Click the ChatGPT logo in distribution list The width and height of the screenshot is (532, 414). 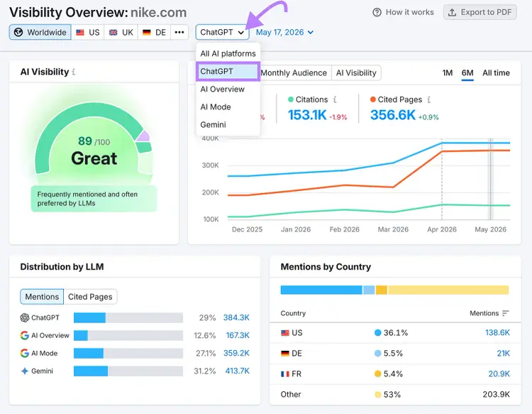[x=24, y=317]
